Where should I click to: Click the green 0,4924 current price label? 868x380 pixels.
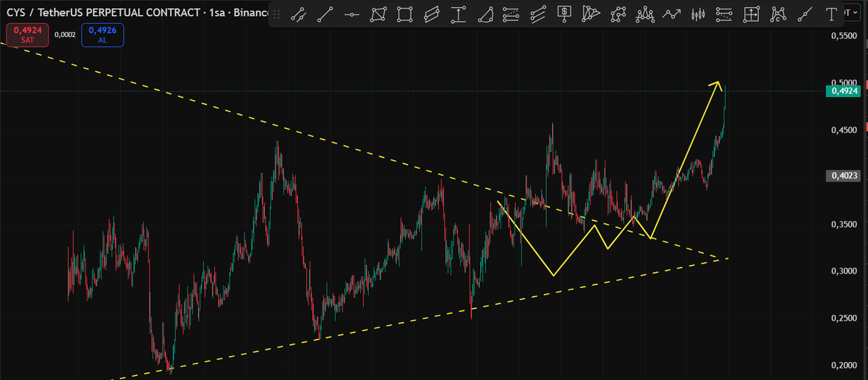(x=843, y=92)
